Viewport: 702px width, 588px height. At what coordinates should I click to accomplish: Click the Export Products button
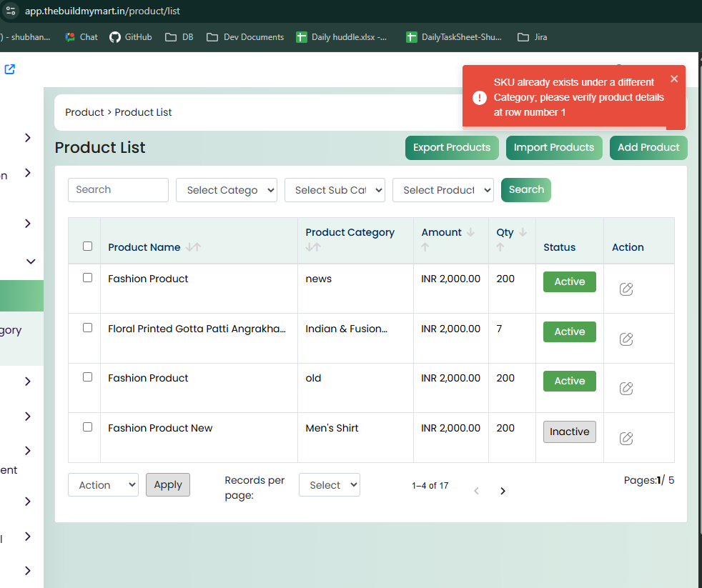pyautogui.click(x=453, y=148)
